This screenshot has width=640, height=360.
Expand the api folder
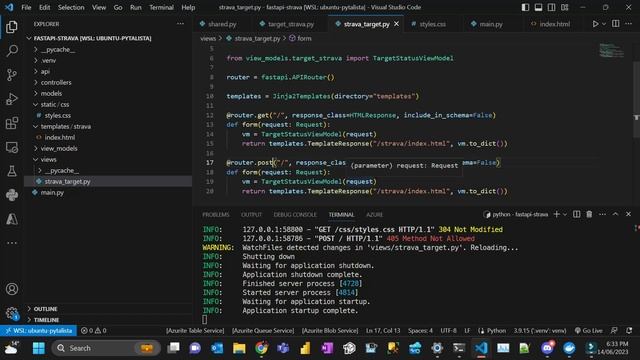pos(45,71)
